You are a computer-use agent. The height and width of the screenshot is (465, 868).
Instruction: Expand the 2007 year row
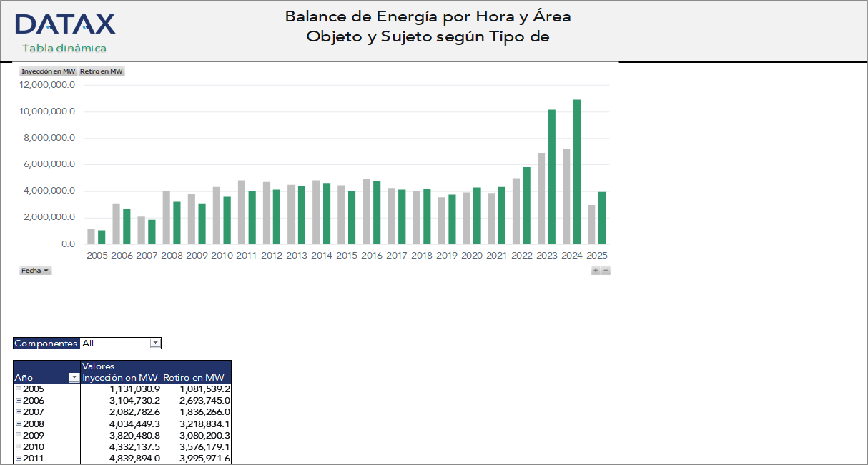[18, 411]
